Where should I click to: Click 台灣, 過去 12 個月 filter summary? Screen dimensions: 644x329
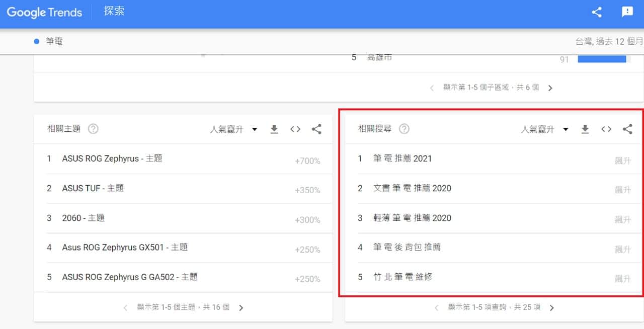(x=609, y=42)
